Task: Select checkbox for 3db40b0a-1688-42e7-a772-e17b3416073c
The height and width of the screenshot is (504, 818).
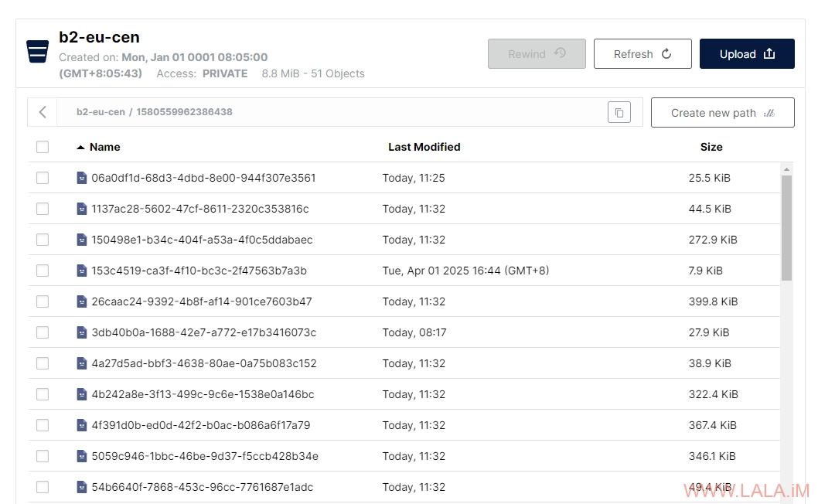Action: point(43,332)
